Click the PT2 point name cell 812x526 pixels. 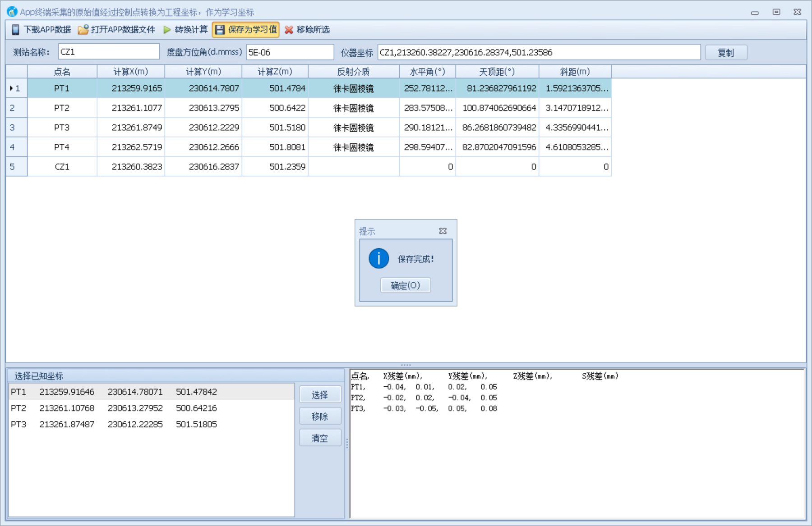62,108
